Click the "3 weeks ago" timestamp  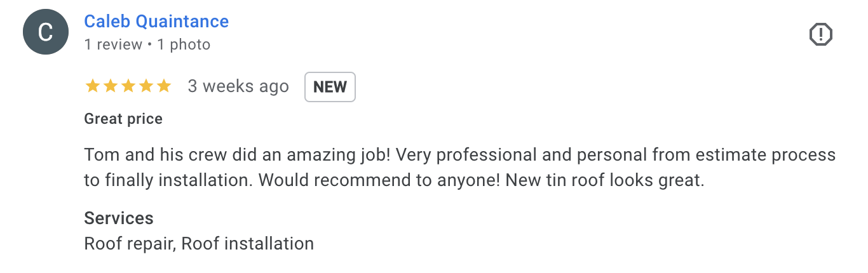[238, 86]
